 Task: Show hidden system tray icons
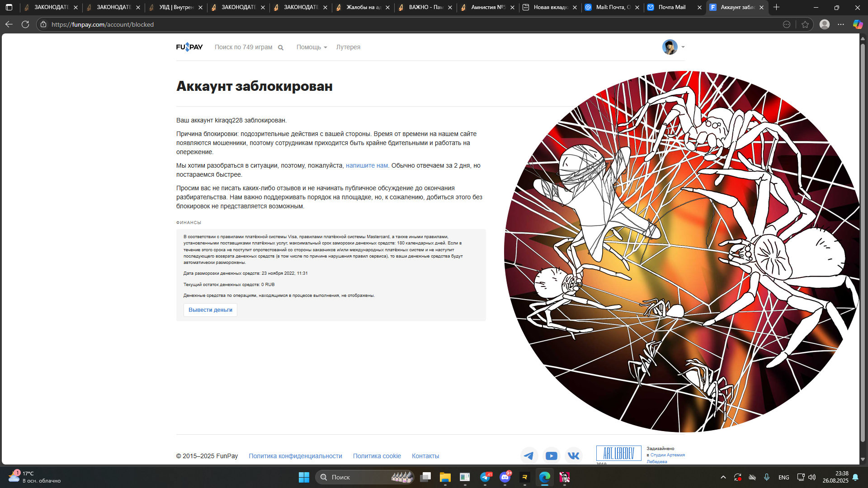[x=723, y=477]
